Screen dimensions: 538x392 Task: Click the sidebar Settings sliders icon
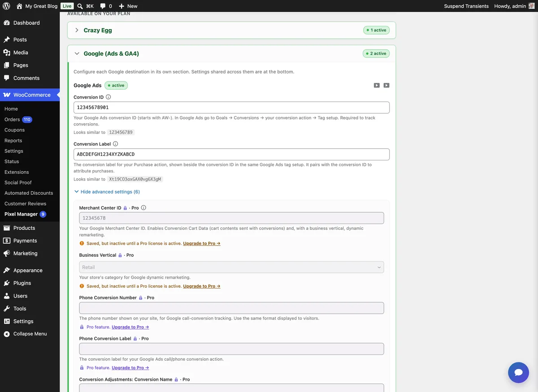coord(7,321)
